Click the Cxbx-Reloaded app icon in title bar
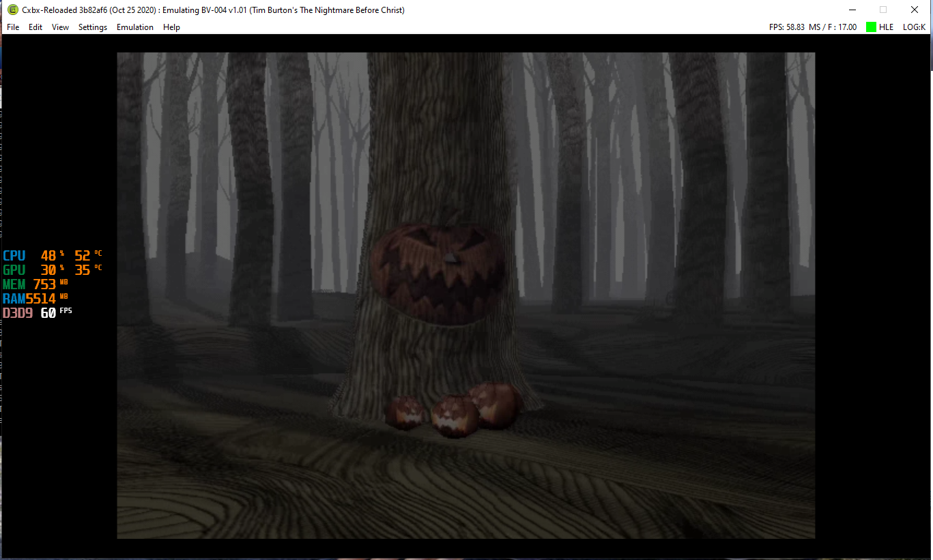Viewport: 933px width, 560px height. pyautogui.click(x=12, y=10)
